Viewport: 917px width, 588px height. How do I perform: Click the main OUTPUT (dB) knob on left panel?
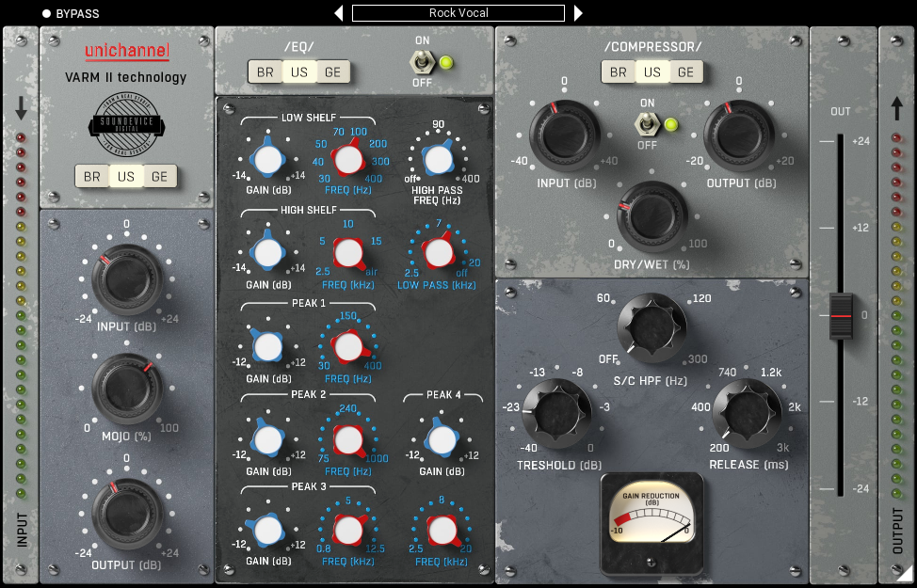(127, 514)
